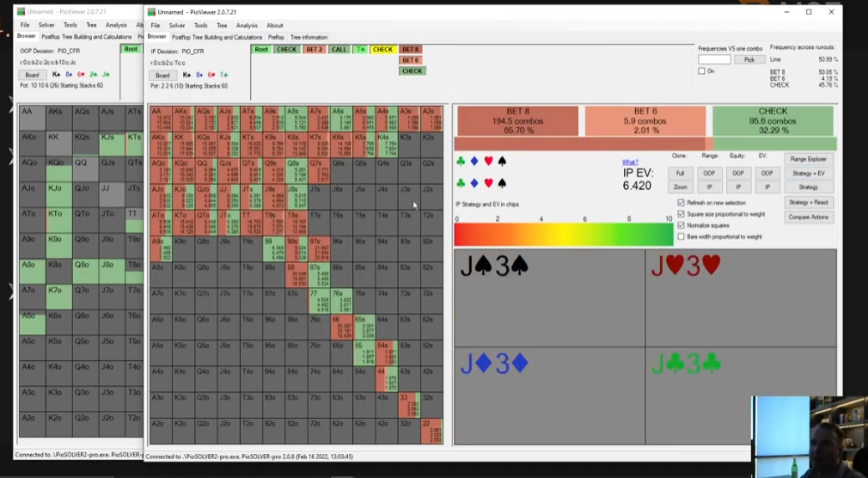Image resolution: width=868 pixels, height=478 pixels.
Task: Select the black spade suit filter in the upper row
Action: pos(502,161)
